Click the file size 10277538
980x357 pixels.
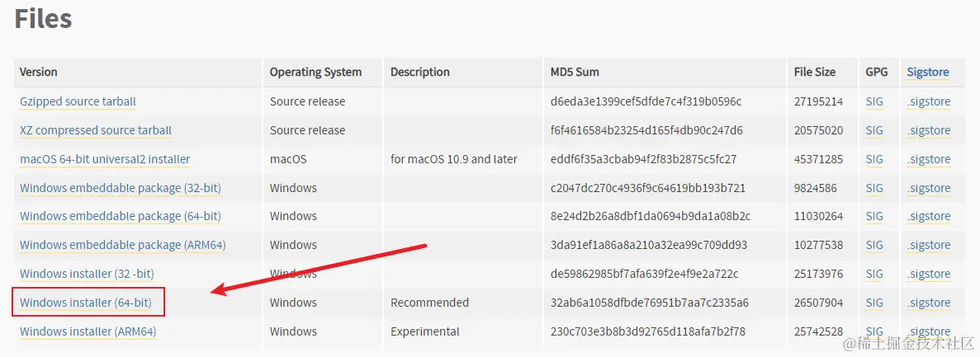pos(818,245)
